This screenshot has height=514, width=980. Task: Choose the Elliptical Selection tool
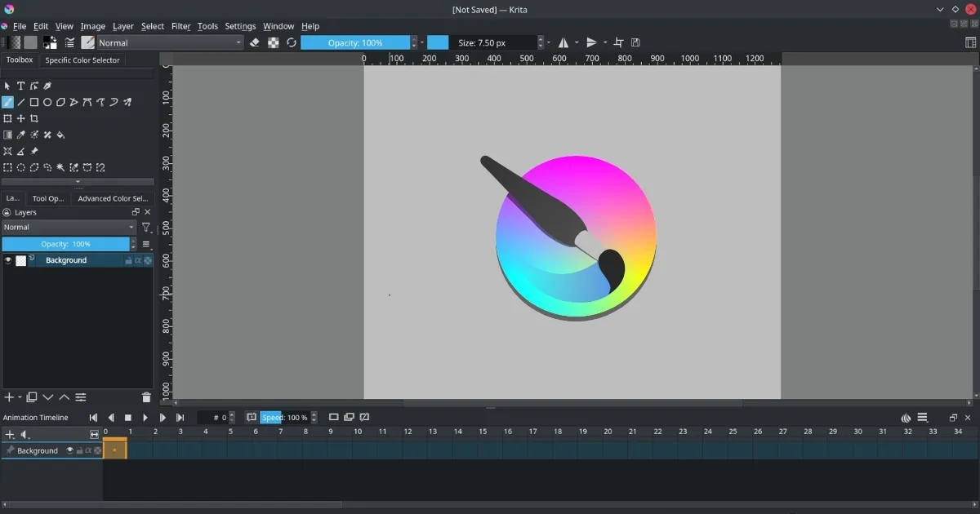pyautogui.click(x=21, y=167)
